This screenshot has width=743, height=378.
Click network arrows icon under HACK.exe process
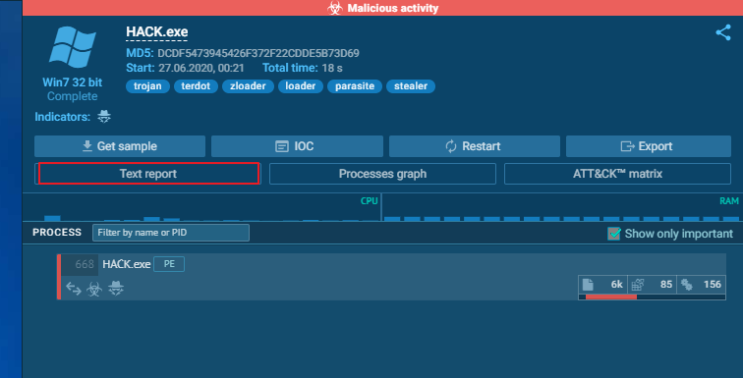coord(73,288)
